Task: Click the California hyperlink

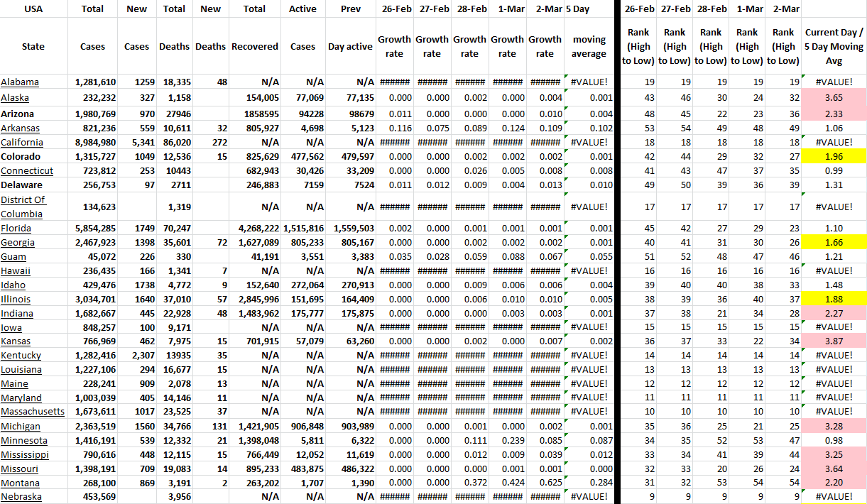Action: click(23, 143)
